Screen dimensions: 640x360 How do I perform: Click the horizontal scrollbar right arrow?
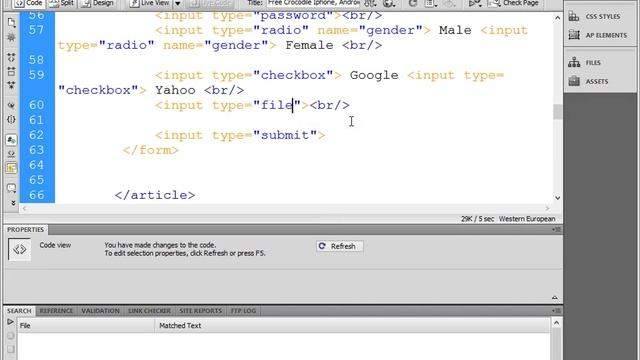(x=547, y=208)
